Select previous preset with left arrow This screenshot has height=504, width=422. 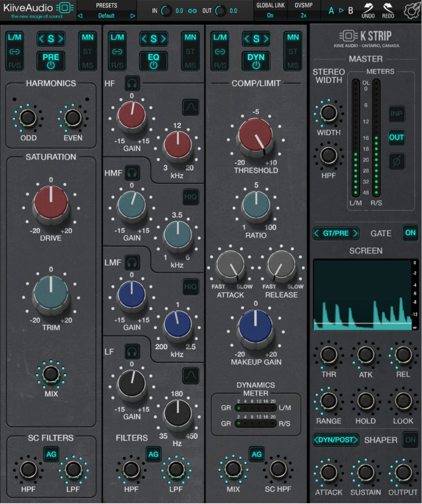pyautogui.click(x=80, y=16)
